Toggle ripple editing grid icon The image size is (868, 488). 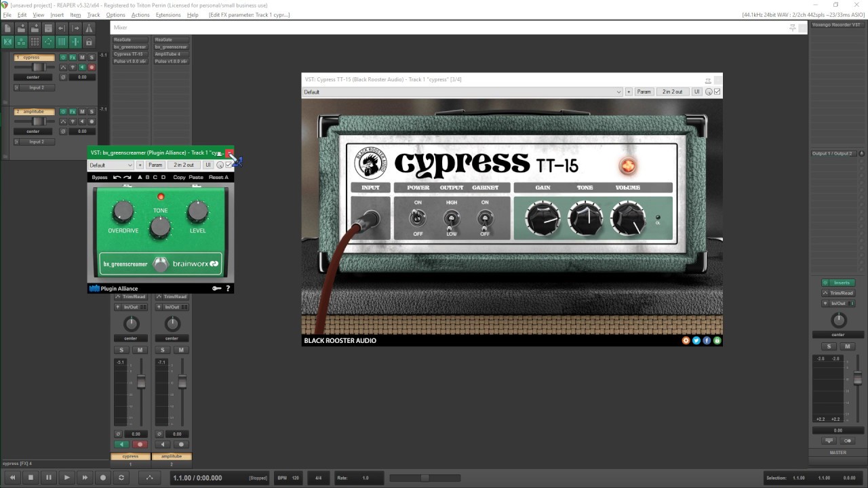35,42
